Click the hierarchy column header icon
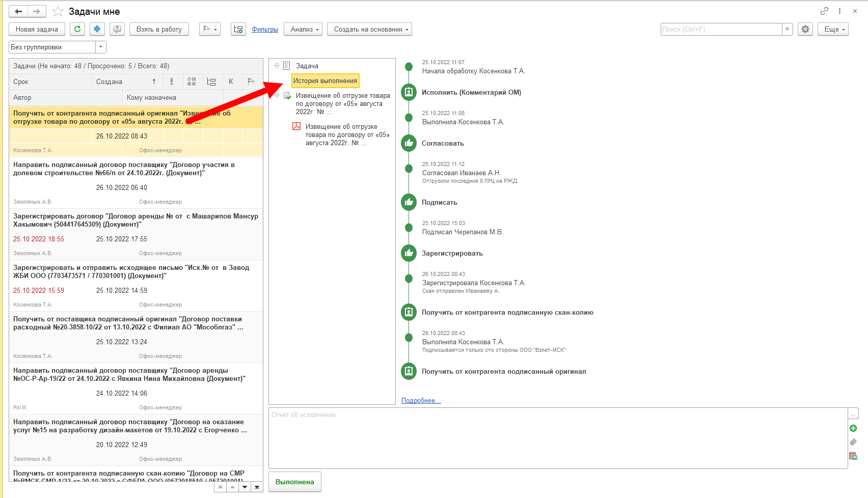 point(211,81)
